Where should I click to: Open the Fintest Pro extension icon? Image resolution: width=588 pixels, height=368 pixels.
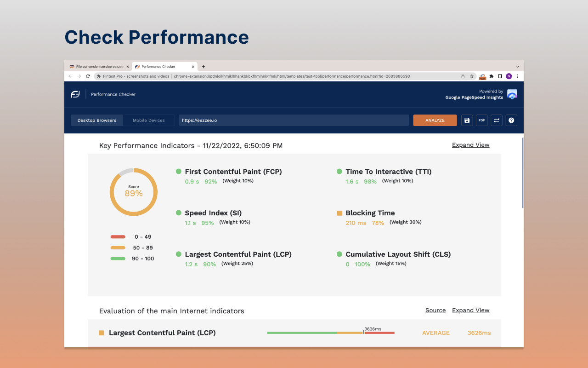pyautogui.click(x=482, y=76)
